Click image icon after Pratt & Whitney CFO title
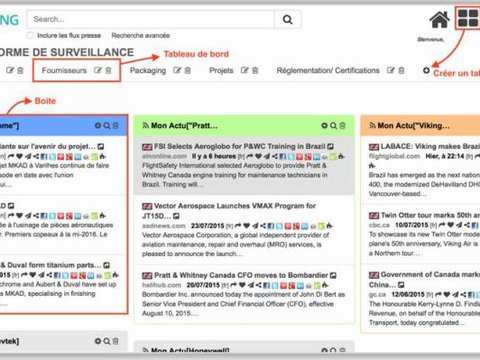Image resolution: width=480 pixels, height=360 pixels. coord(333,275)
